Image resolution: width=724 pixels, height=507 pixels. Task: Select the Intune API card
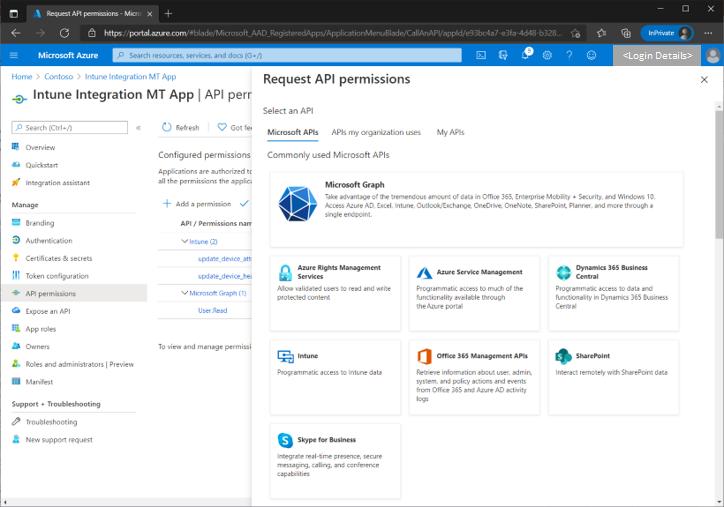335,377
